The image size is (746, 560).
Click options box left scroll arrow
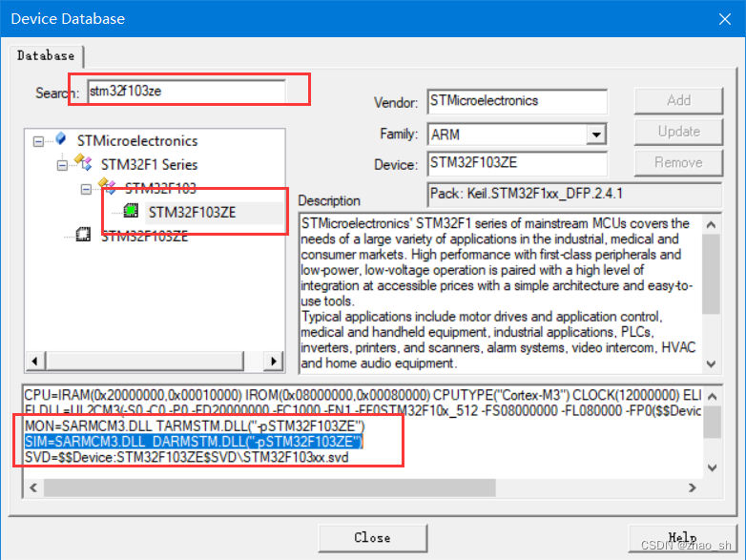pos(33,487)
